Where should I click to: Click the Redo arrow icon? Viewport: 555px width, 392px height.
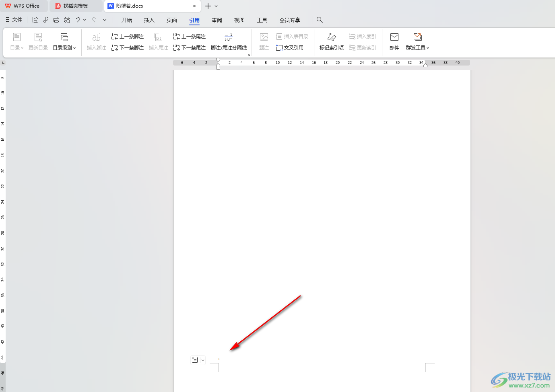[x=94, y=20]
